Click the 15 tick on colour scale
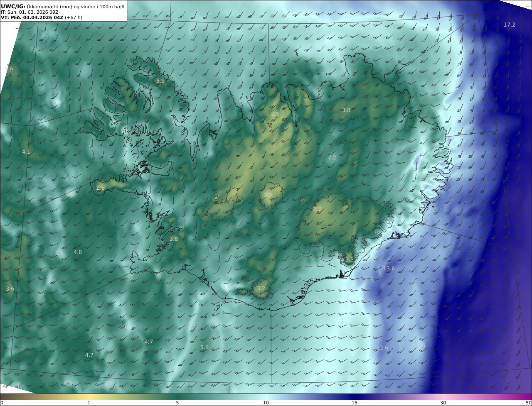 [355, 403]
